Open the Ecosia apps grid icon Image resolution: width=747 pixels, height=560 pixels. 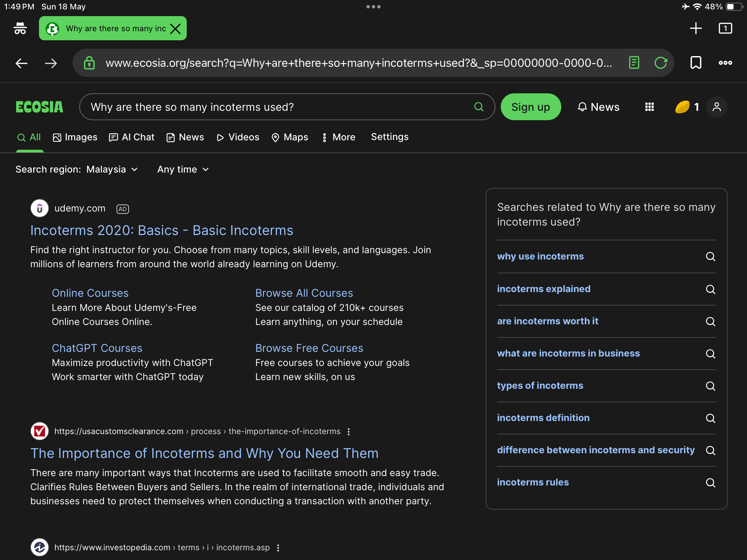[x=649, y=107]
